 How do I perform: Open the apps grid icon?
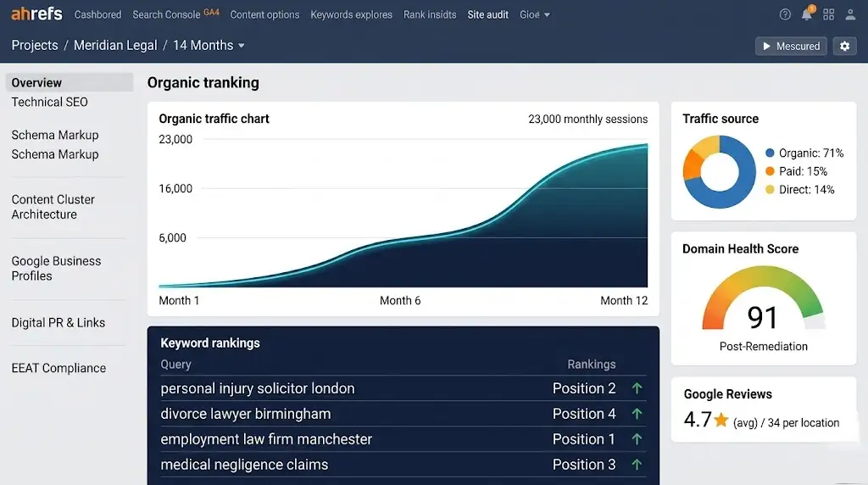click(829, 14)
